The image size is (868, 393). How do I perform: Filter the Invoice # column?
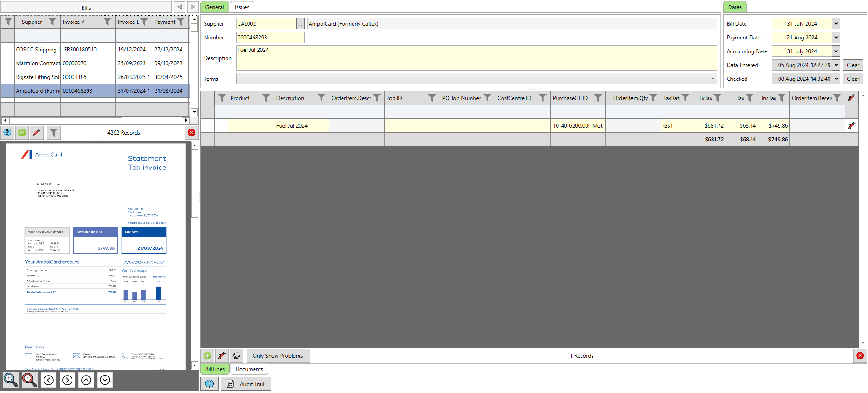[107, 22]
